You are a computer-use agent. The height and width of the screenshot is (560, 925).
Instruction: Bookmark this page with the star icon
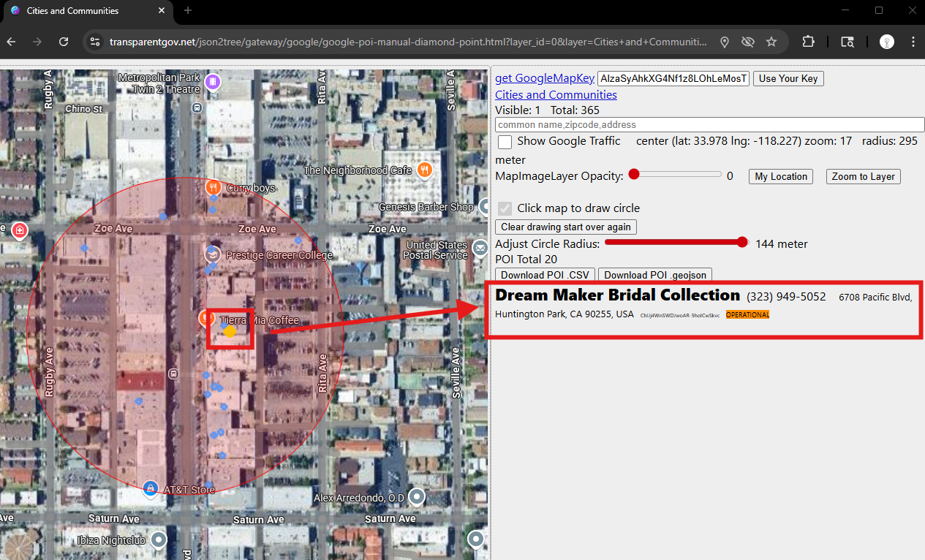pos(771,42)
